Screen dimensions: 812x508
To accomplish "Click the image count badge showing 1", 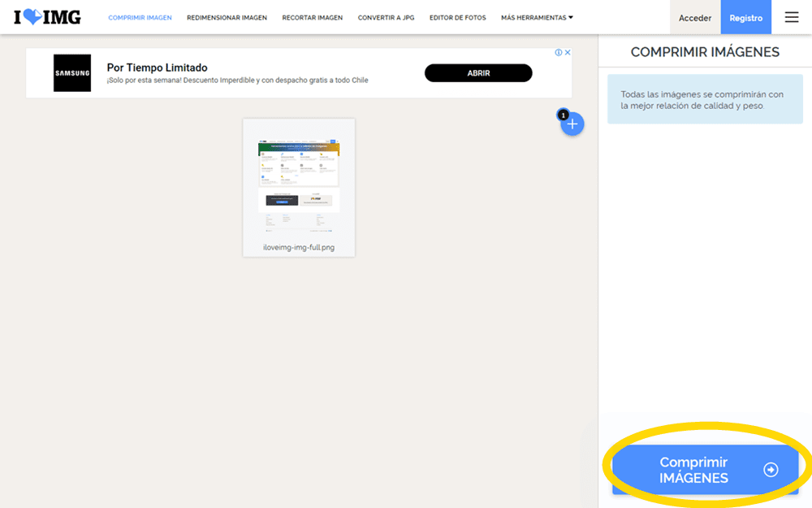I will point(563,115).
